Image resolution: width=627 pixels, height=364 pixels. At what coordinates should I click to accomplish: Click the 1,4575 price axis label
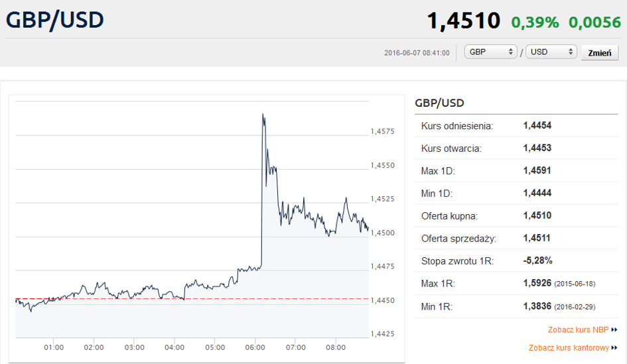[x=382, y=132]
